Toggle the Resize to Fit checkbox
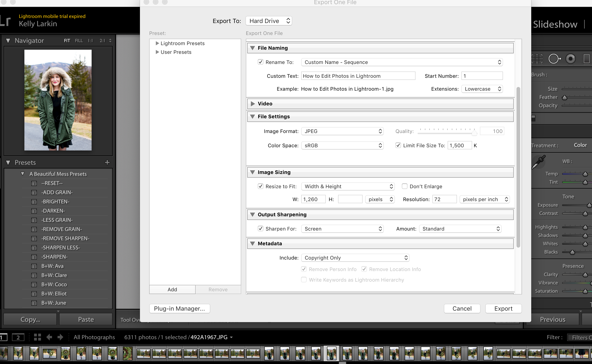Image resolution: width=592 pixels, height=364 pixels. (261, 186)
